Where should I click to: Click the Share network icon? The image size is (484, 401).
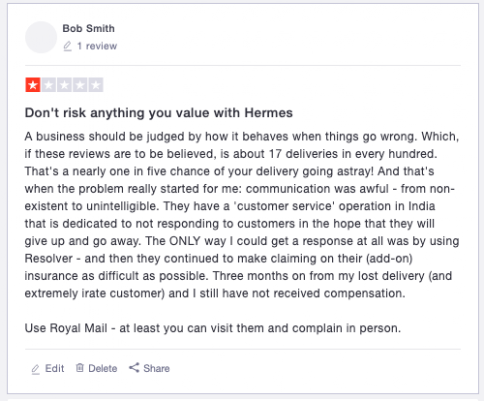point(134,368)
